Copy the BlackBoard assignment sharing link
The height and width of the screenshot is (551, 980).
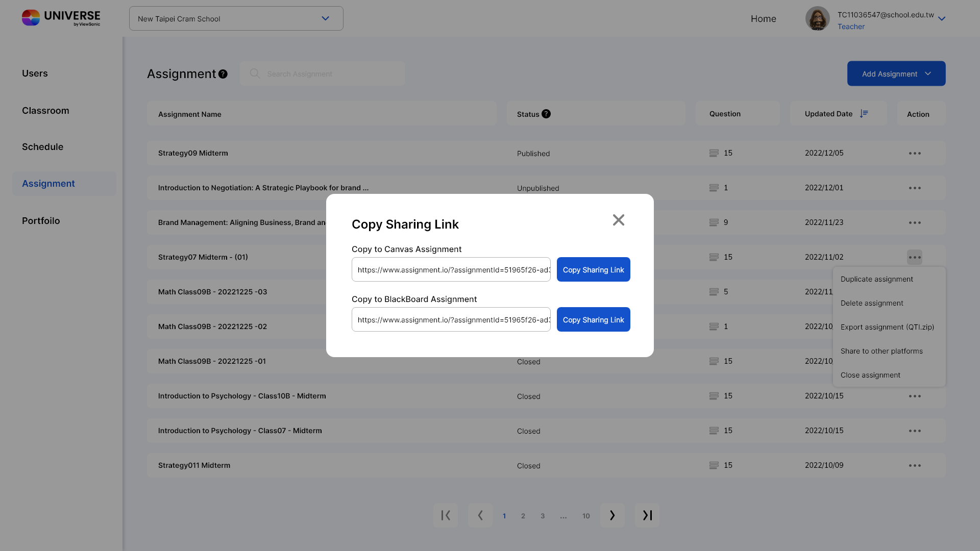click(x=593, y=319)
